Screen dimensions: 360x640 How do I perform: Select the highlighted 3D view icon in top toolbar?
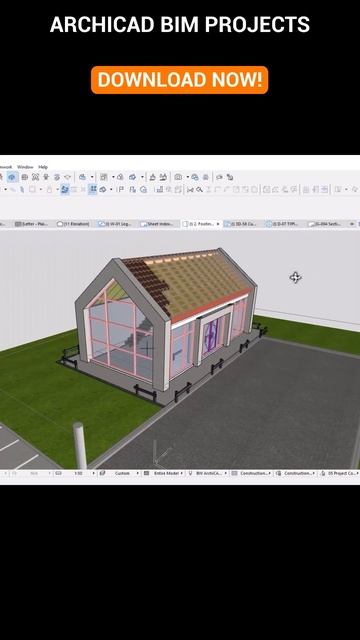coord(13,177)
